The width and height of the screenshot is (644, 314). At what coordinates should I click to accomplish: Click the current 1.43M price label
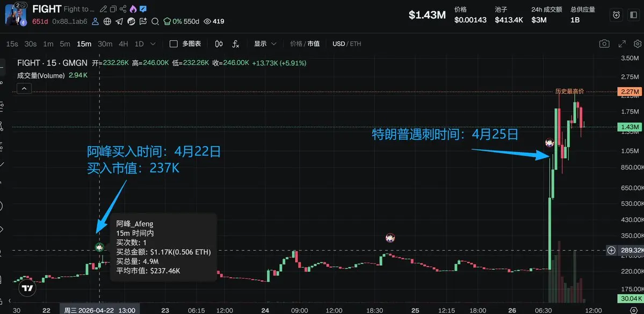point(629,127)
